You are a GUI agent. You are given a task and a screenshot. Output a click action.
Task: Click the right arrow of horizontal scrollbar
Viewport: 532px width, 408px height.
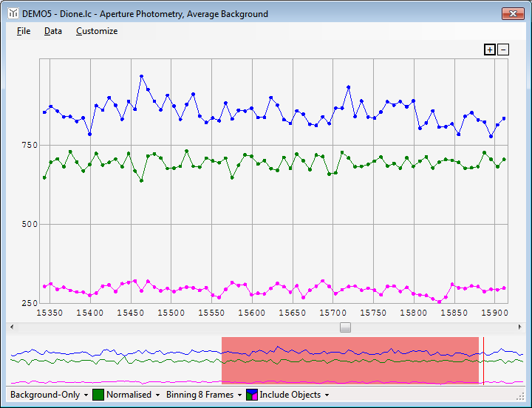pyautogui.click(x=519, y=327)
